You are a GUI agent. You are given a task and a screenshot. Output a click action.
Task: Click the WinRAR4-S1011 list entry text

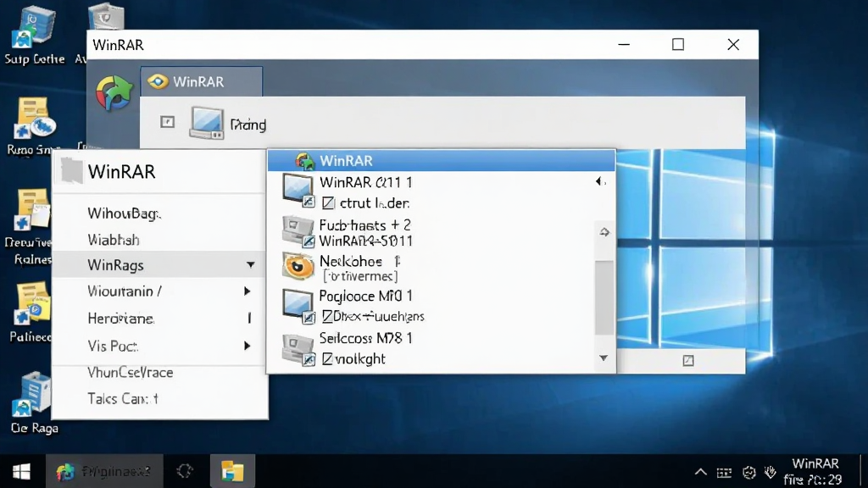point(366,241)
